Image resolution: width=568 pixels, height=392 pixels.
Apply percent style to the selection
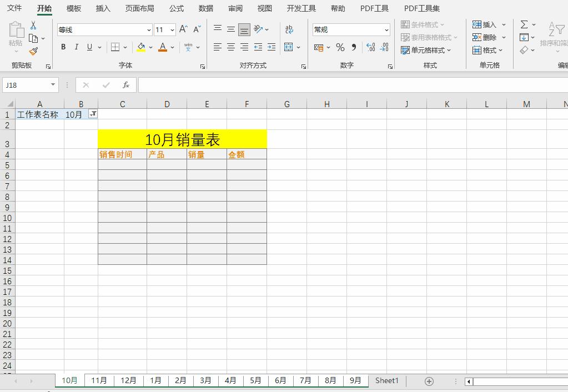pyautogui.click(x=340, y=48)
